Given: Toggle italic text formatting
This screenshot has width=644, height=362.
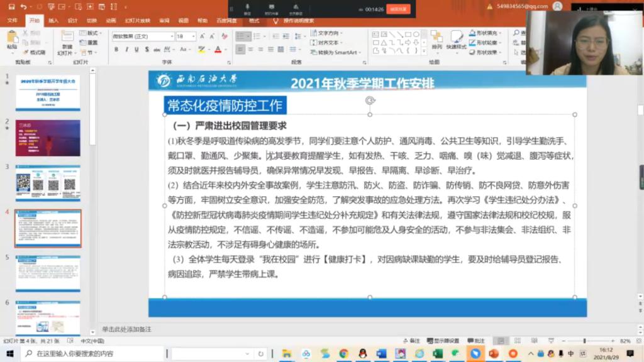Looking at the screenshot, I should [126, 50].
